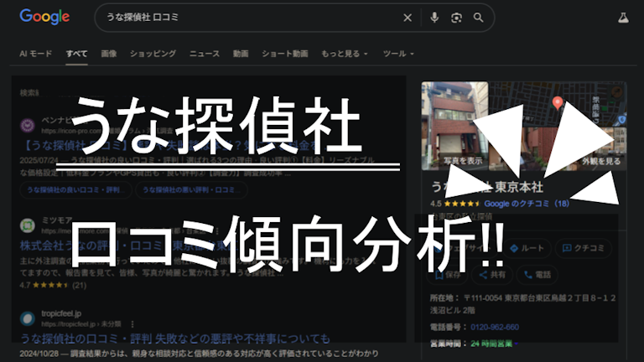Expand the 24 時間営業 hours dropdown
The width and height of the screenshot is (644, 362).
tap(495, 344)
